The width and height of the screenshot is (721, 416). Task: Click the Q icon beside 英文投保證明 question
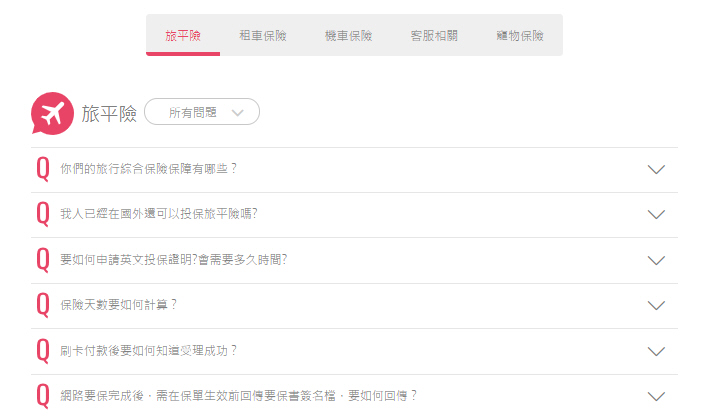click(x=43, y=260)
